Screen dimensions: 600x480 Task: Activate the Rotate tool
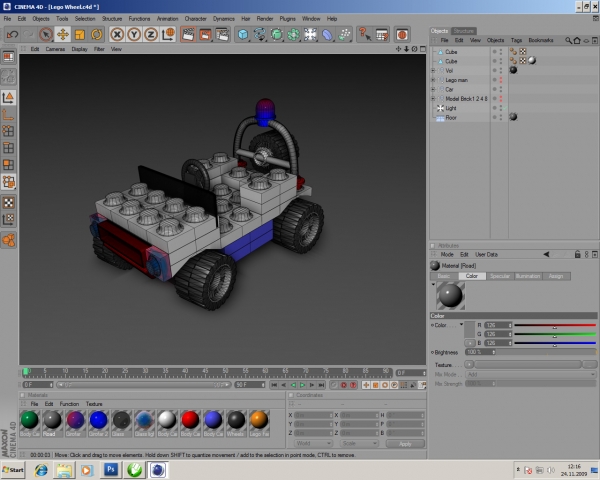(x=96, y=35)
